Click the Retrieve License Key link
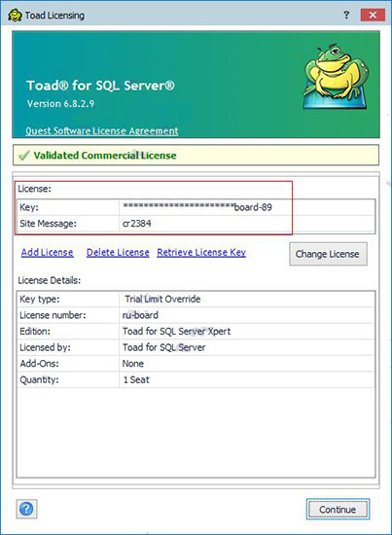Image resolution: width=392 pixels, height=535 pixels. pyautogui.click(x=201, y=253)
